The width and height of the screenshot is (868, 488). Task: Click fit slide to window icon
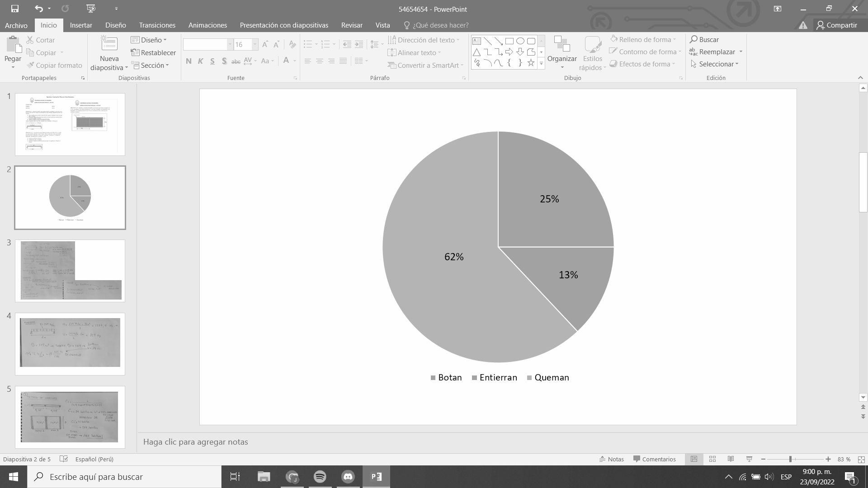[861, 459]
